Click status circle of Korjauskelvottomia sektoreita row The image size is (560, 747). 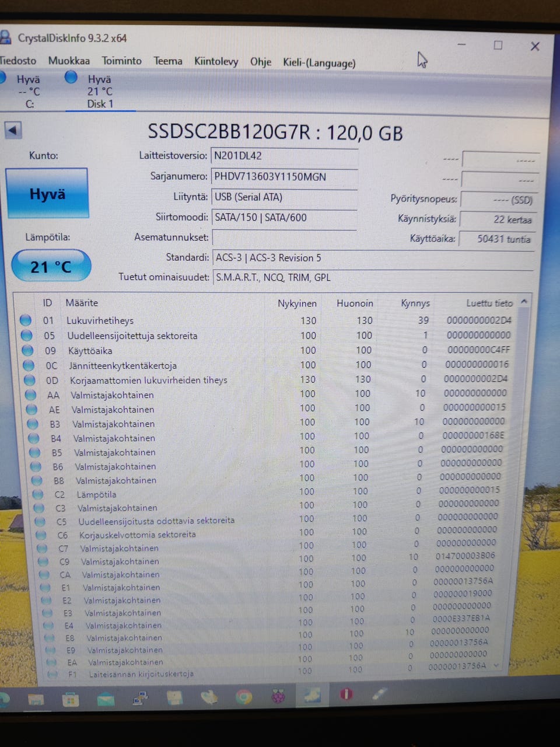click(x=41, y=535)
